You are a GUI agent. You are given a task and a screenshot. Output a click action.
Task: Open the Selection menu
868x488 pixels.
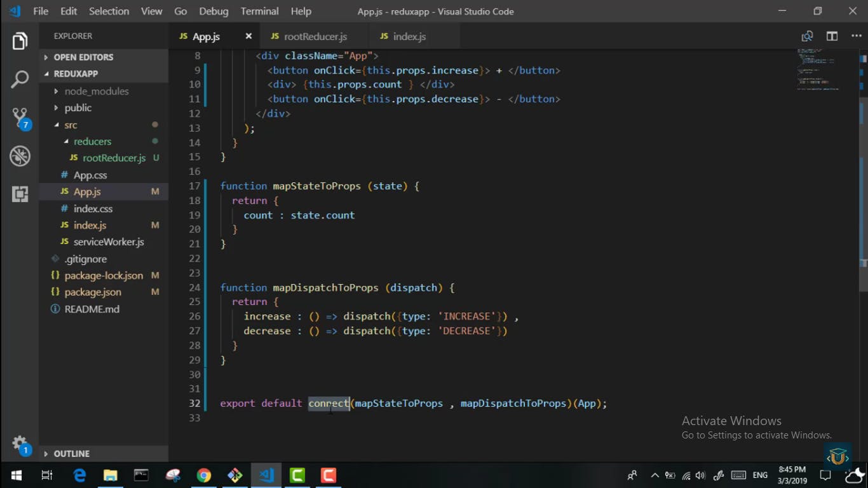(109, 11)
